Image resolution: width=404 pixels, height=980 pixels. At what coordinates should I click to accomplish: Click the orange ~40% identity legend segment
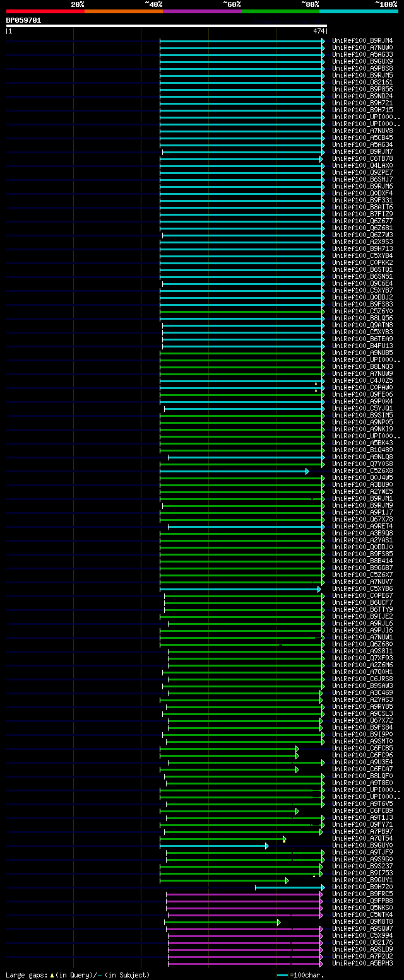(124, 11)
